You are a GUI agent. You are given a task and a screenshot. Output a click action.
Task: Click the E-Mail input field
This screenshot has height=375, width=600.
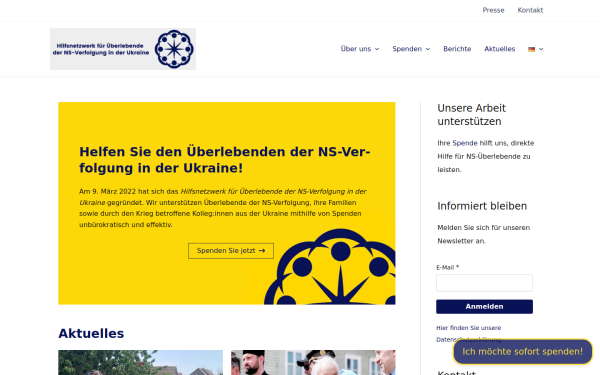484,283
